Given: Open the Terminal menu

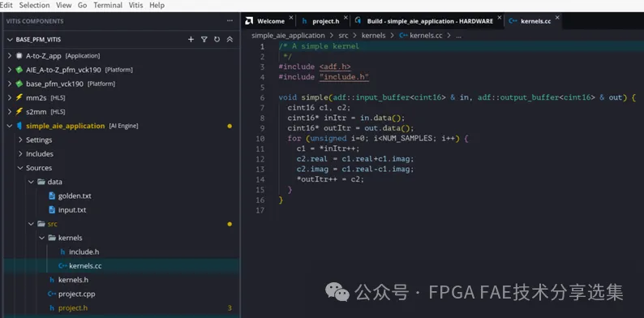Looking at the screenshot, I should click(108, 6).
